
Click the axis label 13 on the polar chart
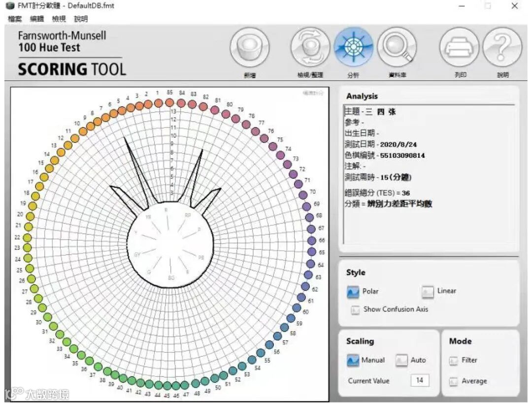point(173,111)
